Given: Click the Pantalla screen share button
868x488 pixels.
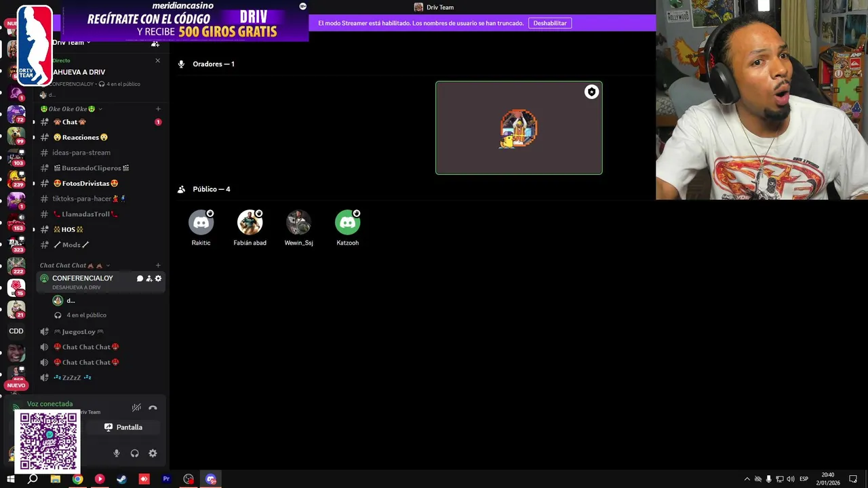Looking at the screenshot, I should [123, 427].
